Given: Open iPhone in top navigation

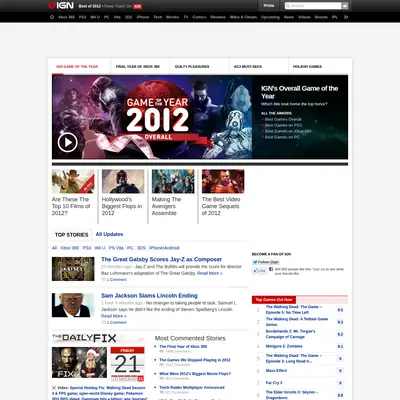Looking at the screenshot, I should coord(143,17).
